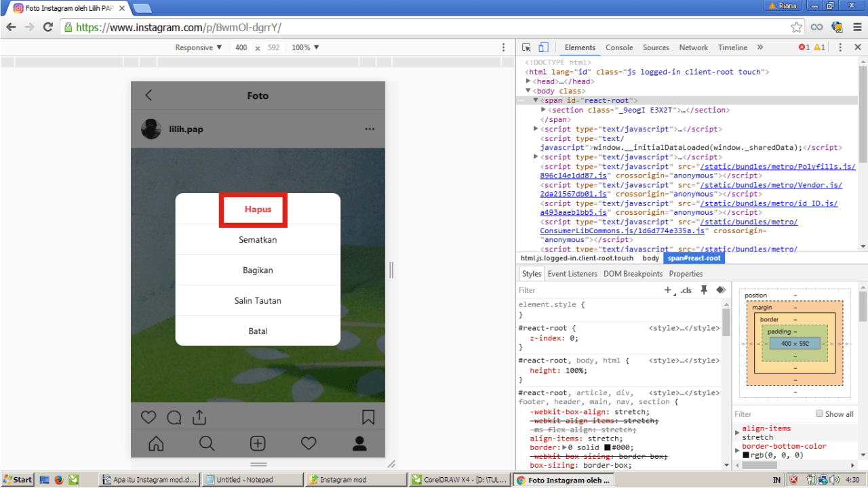The width and height of the screenshot is (868, 488).
Task: Click the lilih.pap profile avatar
Action: click(x=151, y=129)
